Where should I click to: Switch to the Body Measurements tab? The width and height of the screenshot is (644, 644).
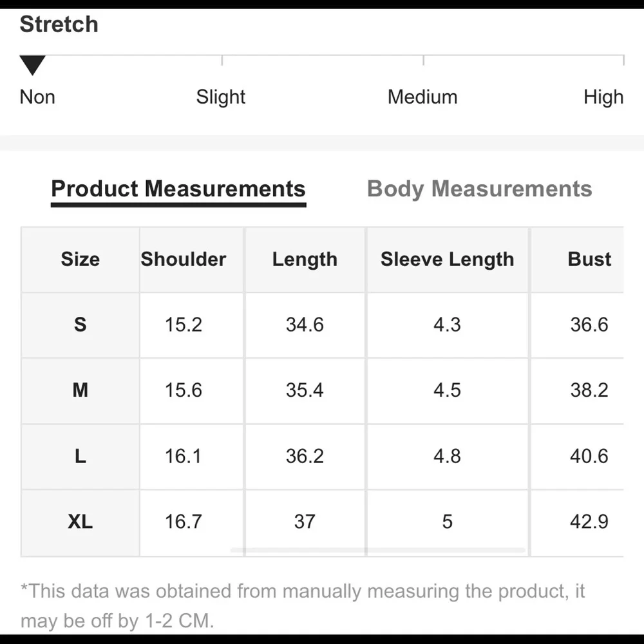click(x=479, y=189)
